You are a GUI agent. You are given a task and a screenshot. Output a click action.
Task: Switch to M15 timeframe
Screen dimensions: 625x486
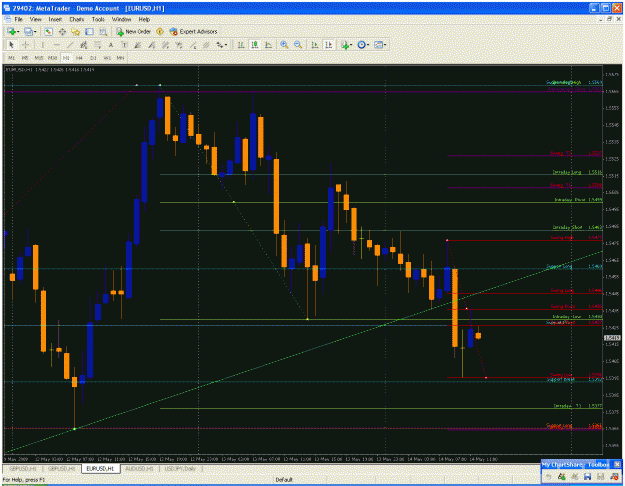(x=39, y=58)
